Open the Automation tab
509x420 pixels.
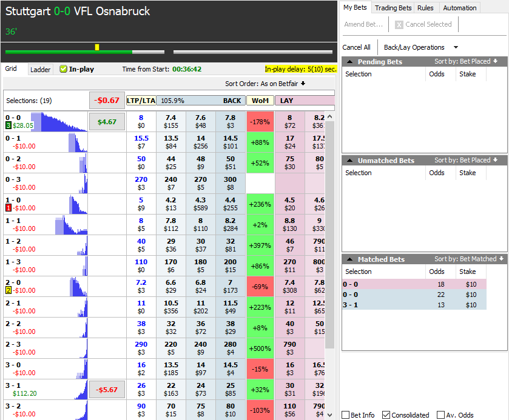460,8
